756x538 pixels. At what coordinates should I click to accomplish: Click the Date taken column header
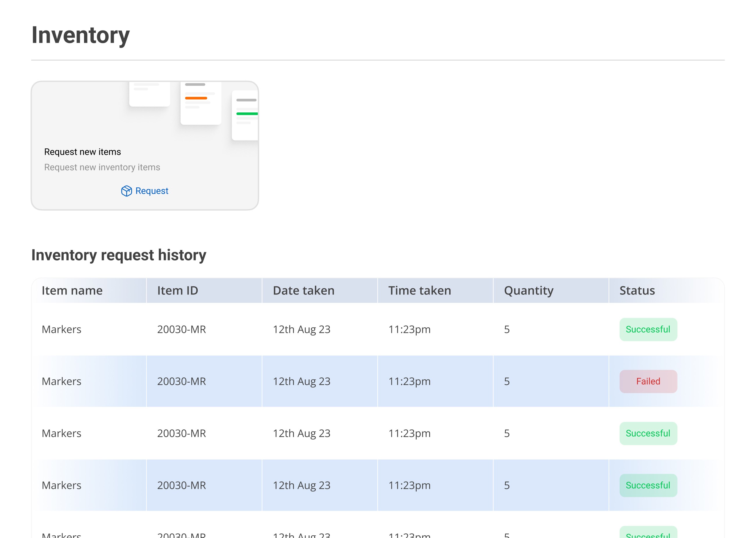point(304,291)
